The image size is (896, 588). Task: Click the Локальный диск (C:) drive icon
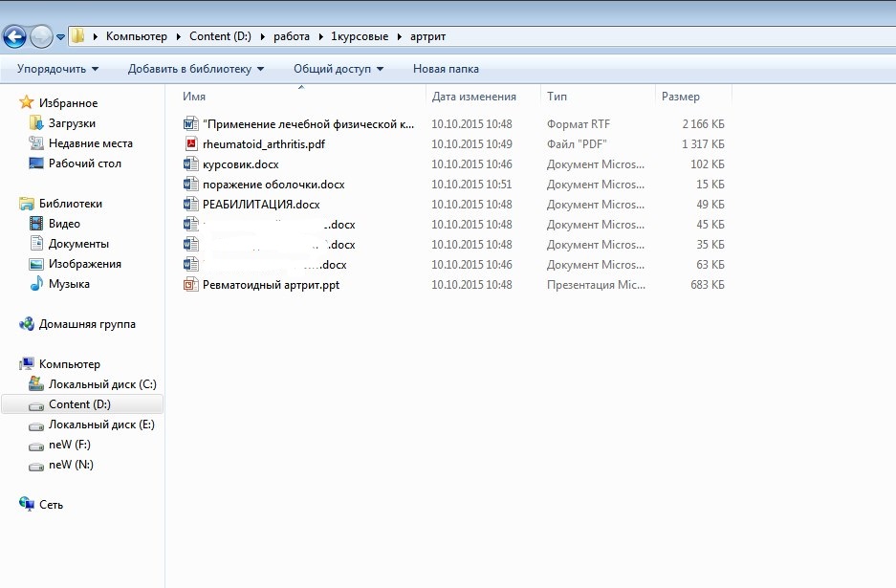36,383
